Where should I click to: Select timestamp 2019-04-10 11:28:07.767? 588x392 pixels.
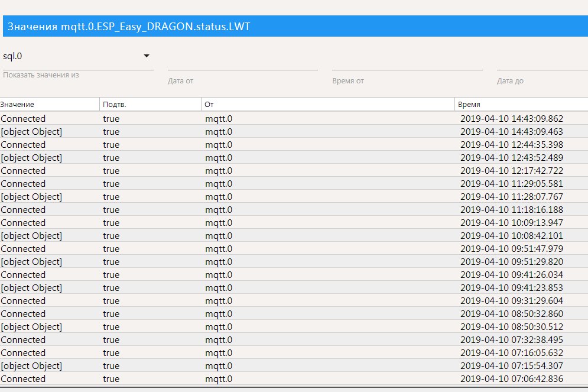512,196
